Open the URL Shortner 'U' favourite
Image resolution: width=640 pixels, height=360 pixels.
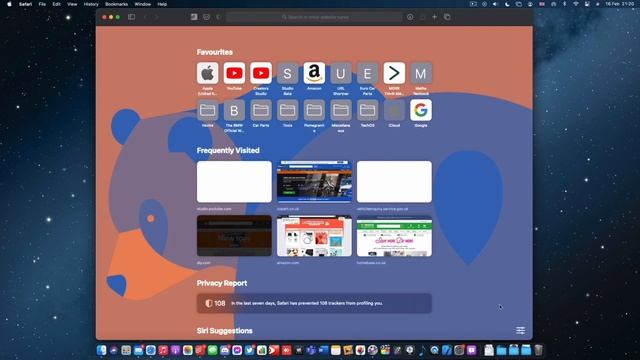[x=341, y=73]
